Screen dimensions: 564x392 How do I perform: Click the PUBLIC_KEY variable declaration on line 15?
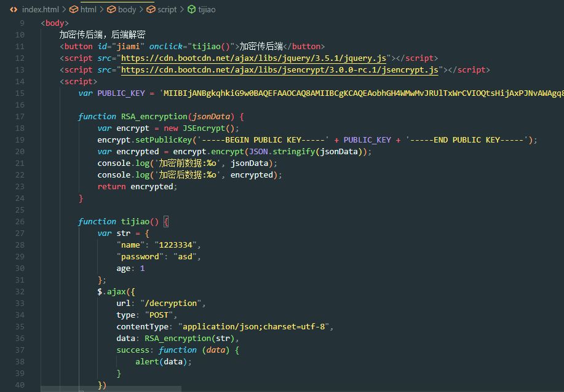coord(121,93)
